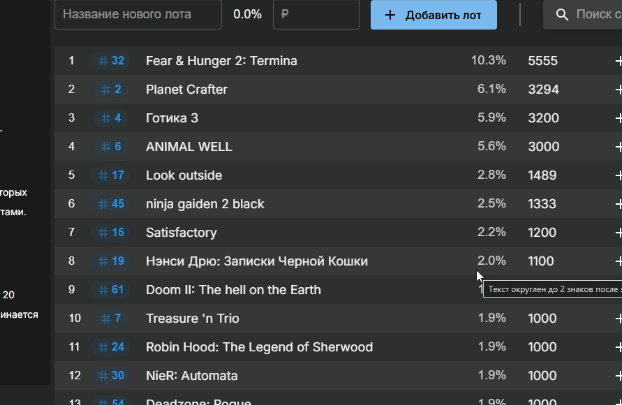Viewport: 622px width, 405px height.
Task: Edit amount 1489 for Look outside
Action: (x=542, y=175)
